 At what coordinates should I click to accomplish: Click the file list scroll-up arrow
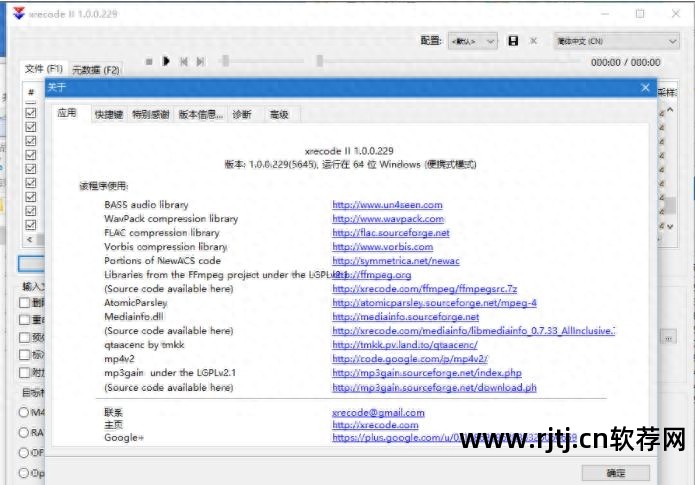click(670, 110)
